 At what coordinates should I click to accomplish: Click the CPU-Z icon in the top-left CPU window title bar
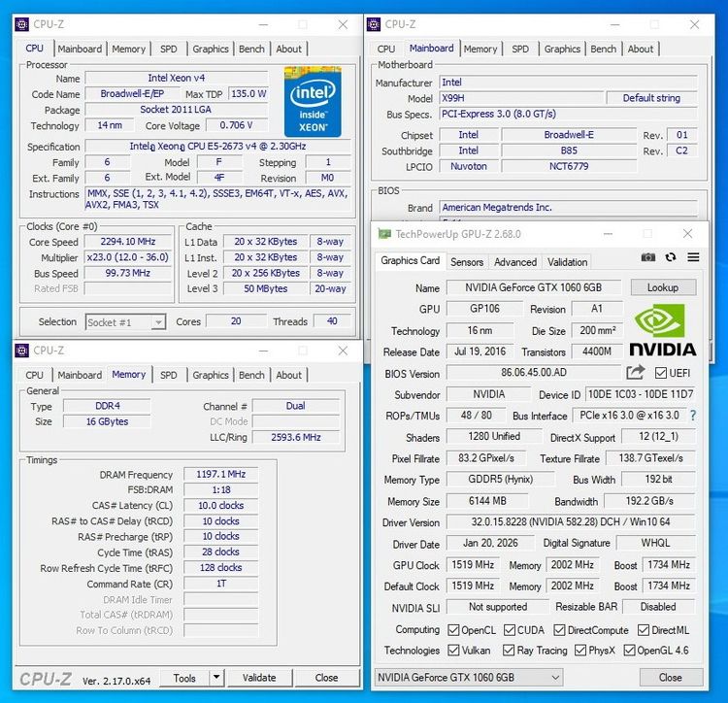click(21, 24)
